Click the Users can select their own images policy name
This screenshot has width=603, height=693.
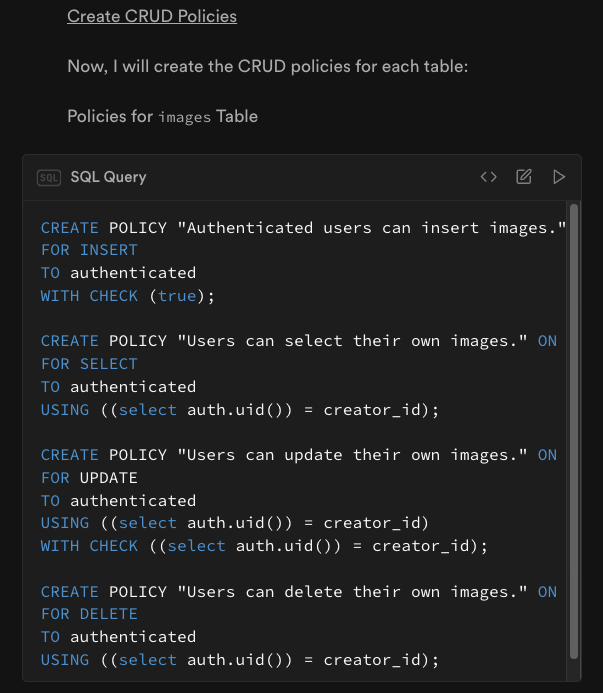(x=352, y=341)
